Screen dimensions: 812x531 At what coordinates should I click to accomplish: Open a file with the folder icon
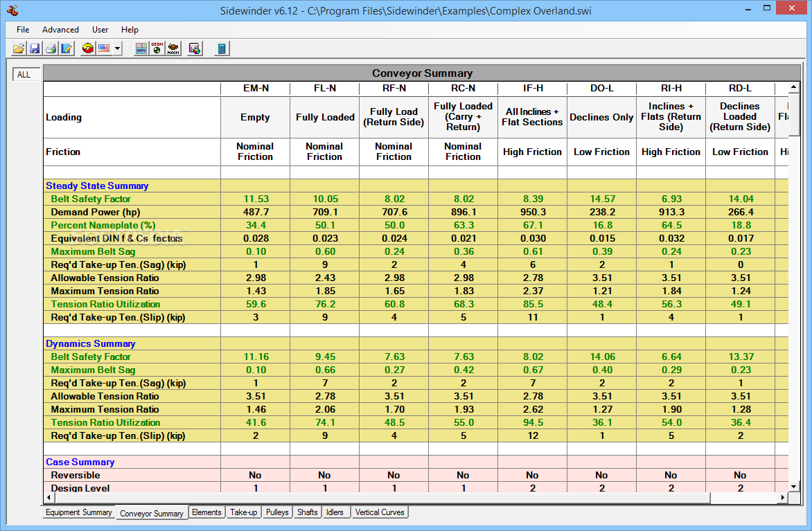pyautogui.click(x=19, y=48)
